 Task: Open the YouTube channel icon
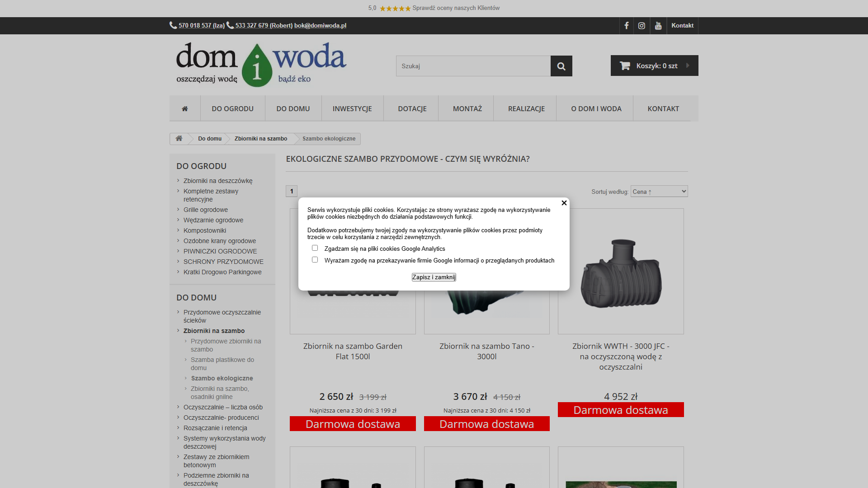coord(658,26)
